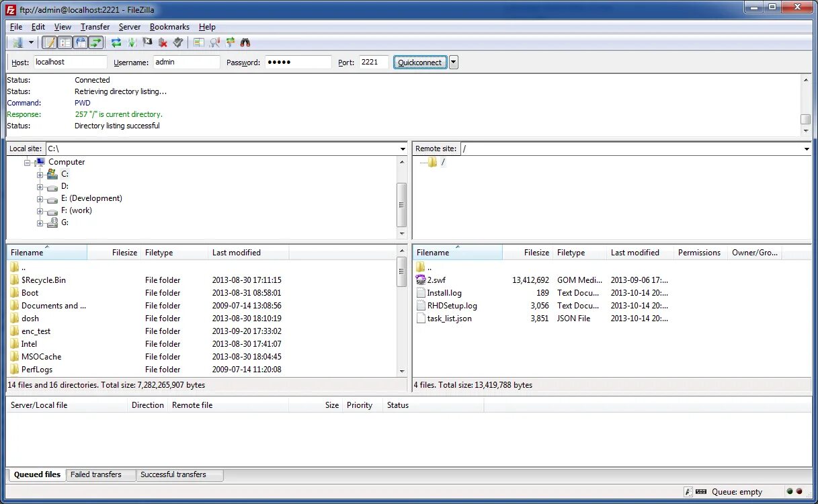
Task: Open the Quickconnect history dropdown
Action: point(454,62)
